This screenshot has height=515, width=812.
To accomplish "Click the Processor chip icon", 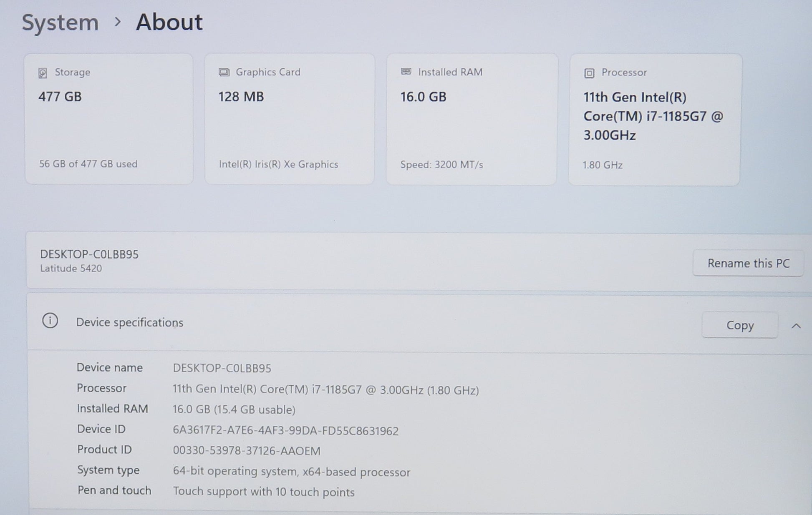I will (589, 73).
